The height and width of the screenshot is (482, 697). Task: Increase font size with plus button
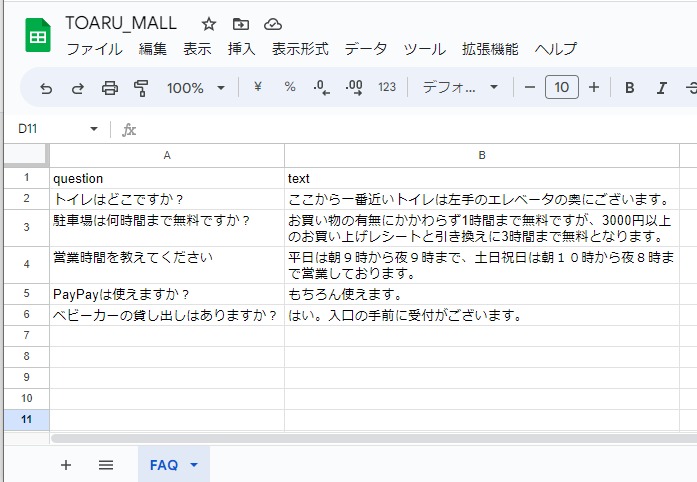(594, 88)
